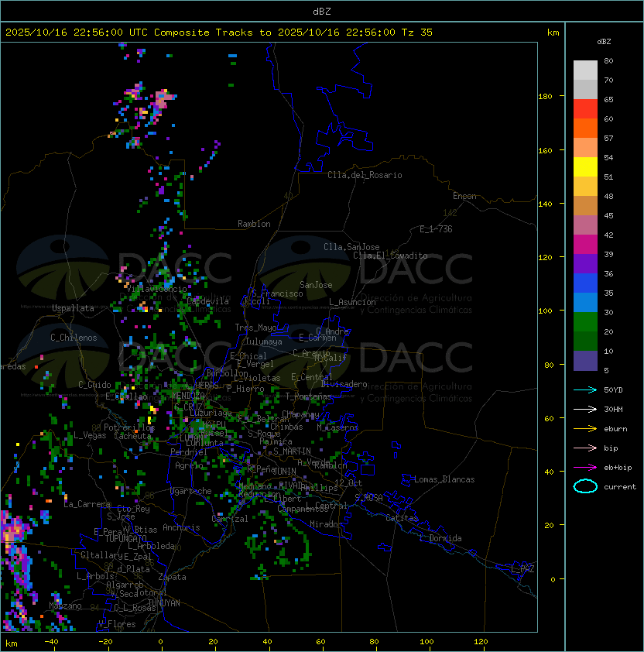Click the 'Zapata' place label
This screenshot has width=644, height=652.
click(x=172, y=577)
